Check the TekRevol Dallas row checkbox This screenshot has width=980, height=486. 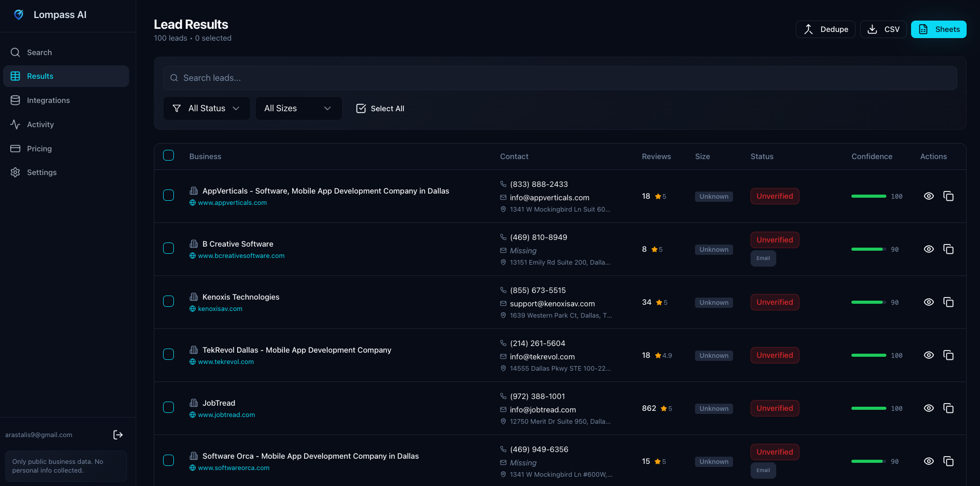pos(168,354)
